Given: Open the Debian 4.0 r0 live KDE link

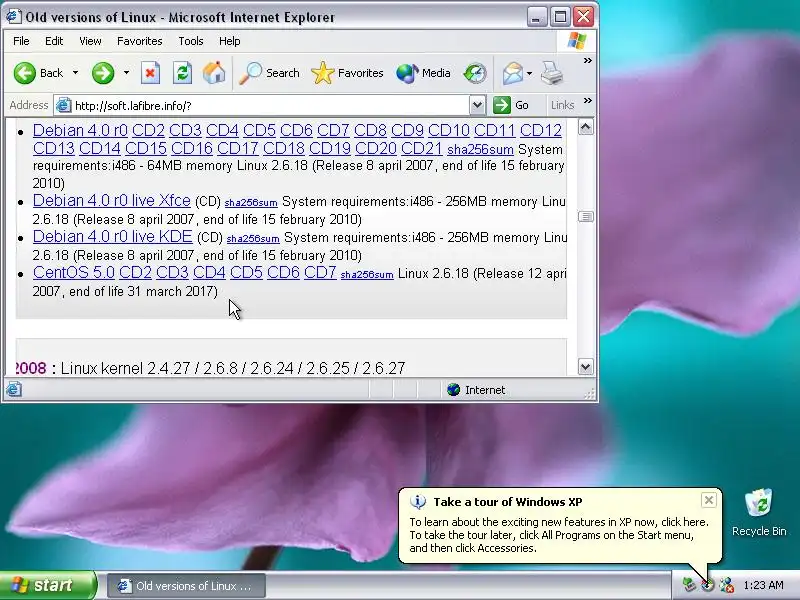Looking at the screenshot, I should coord(113,236).
